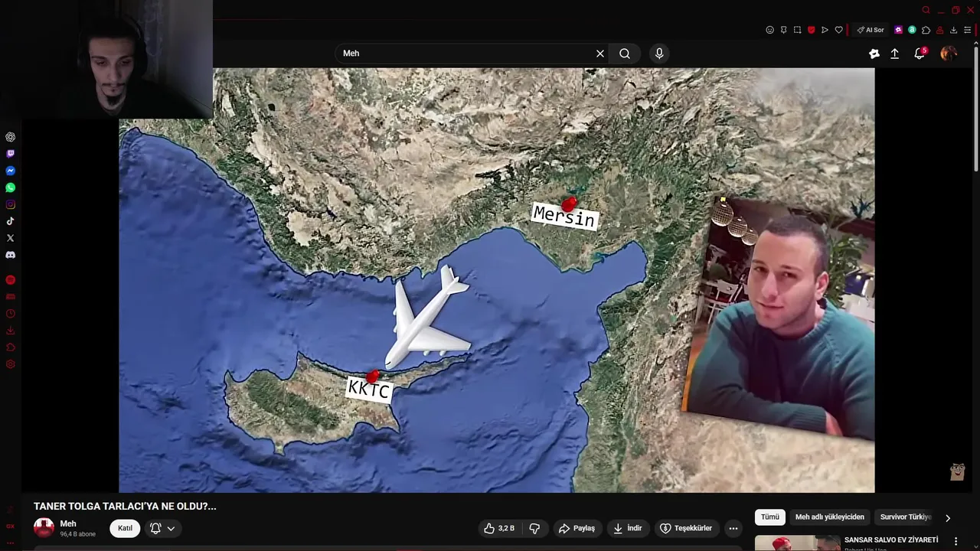Open YouTube create/upload arrow
Viewport: 980px width, 551px height.
[x=894, y=54]
